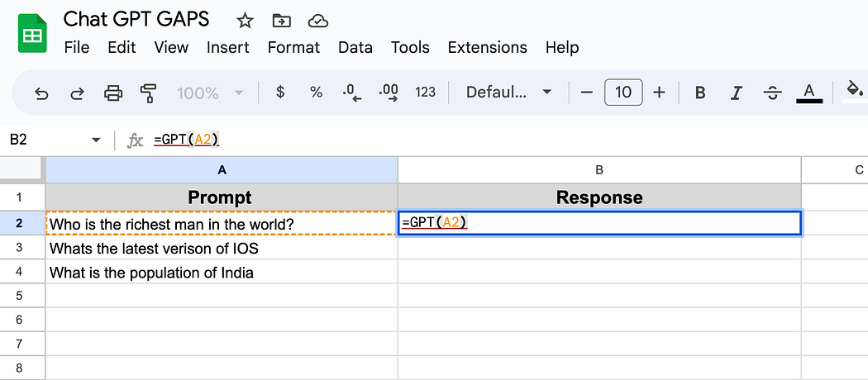Click the Google Sheets home logo

pos(32,33)
